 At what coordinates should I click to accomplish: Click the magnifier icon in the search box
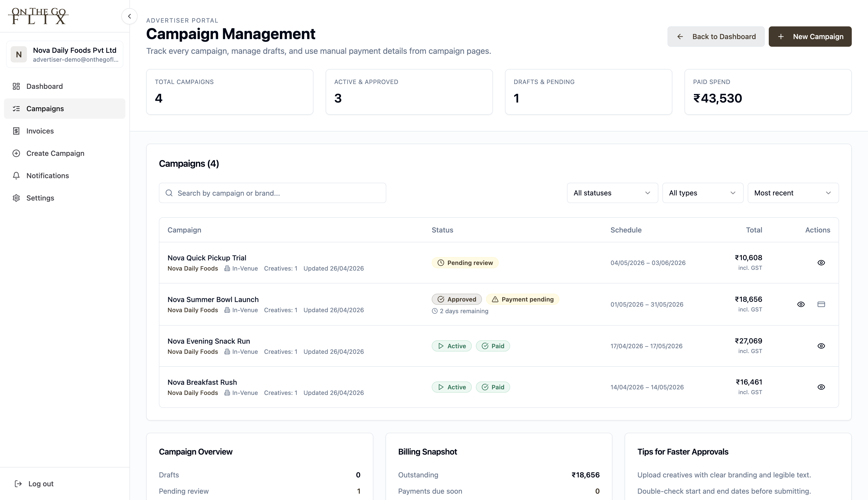tap(169, 193)
